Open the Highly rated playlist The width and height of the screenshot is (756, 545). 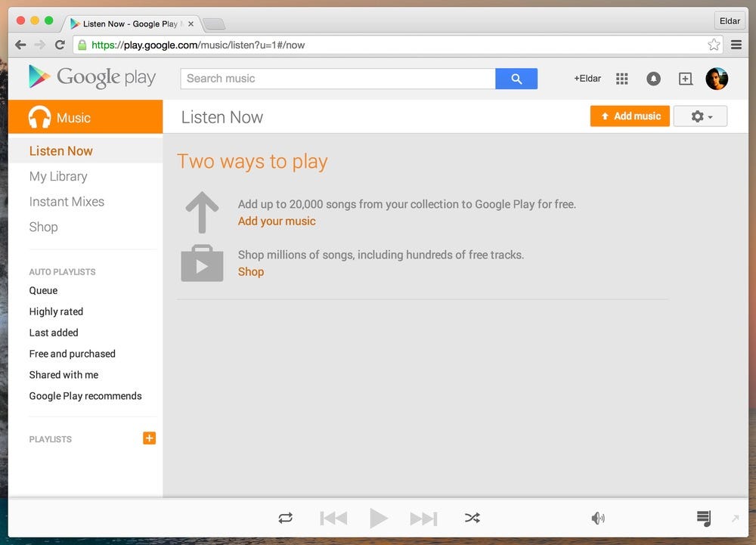56,311
